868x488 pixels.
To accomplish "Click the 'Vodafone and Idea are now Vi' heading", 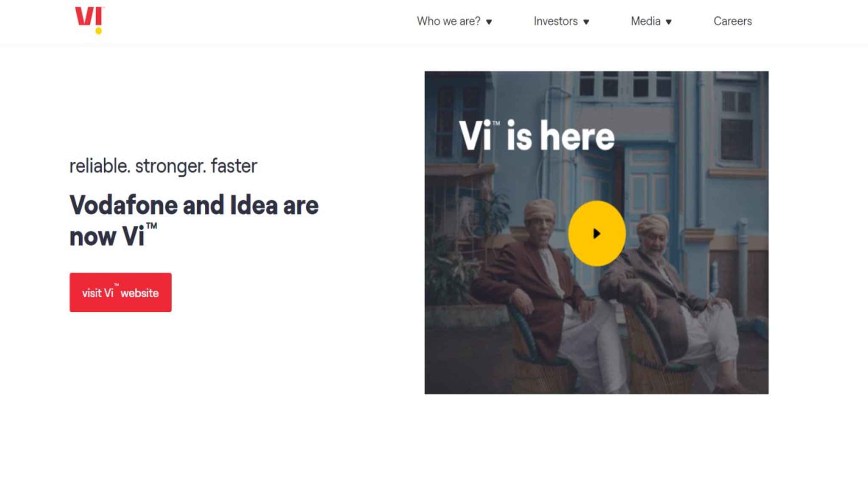I will click(194, 218).
